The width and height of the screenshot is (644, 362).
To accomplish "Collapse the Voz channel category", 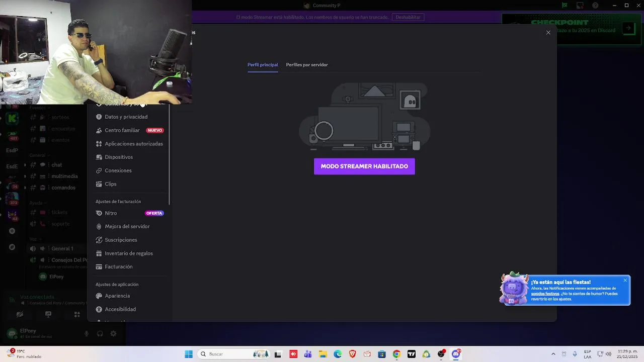I will point(35,239).
